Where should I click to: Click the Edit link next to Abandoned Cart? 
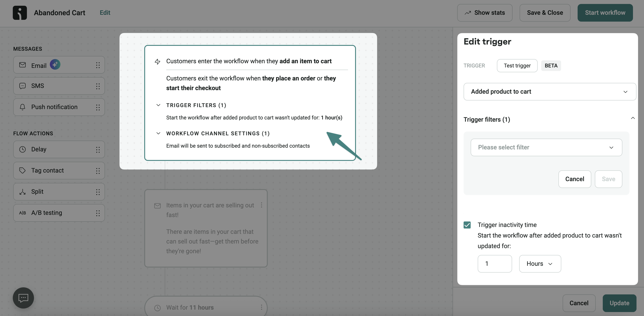click(x=105, y=13)
